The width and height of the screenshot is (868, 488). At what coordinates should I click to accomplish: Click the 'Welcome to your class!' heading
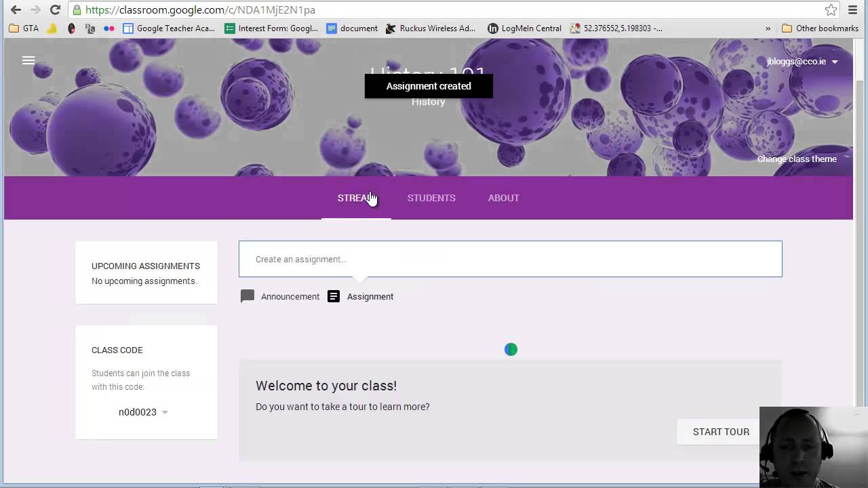pos(326,386)
